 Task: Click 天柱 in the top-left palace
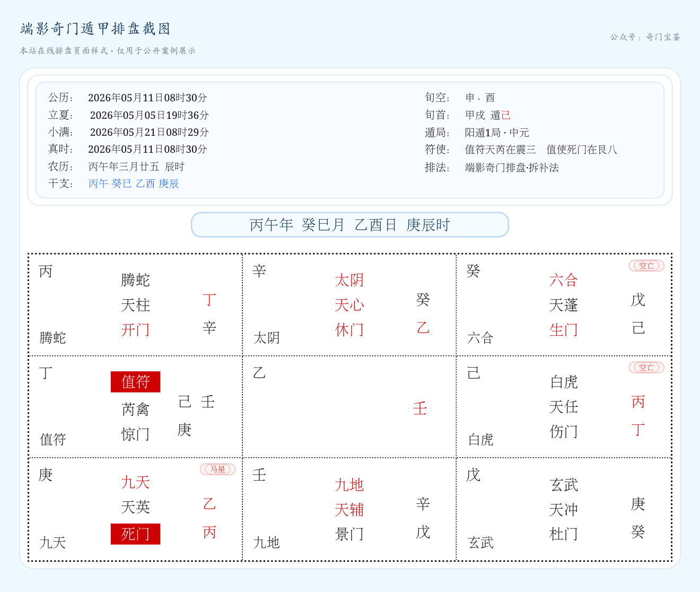point(135,305)
